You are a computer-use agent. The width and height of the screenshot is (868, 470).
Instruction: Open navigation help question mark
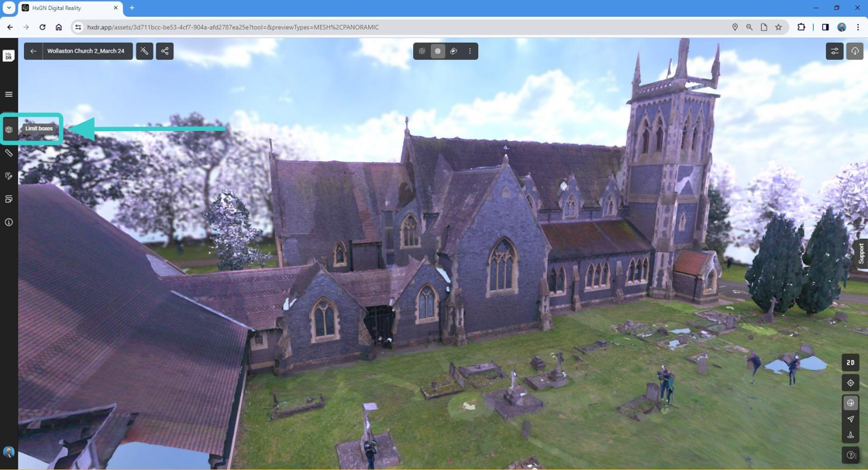pyautogui.click(x=851, y=455)
